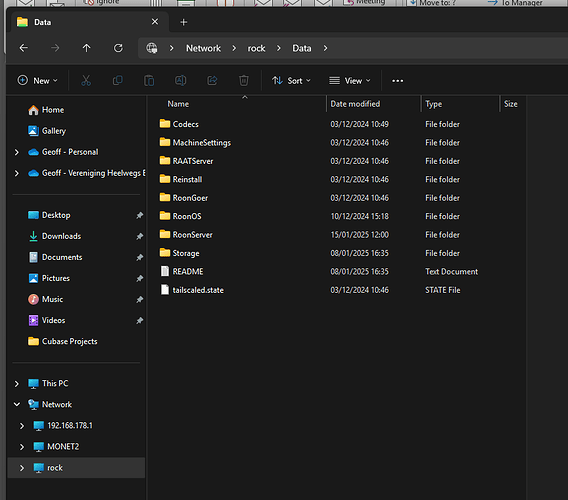Viewport: 568px width, 500px height.
Task: Navigate back with the back arrow
Action: [24, 48]
